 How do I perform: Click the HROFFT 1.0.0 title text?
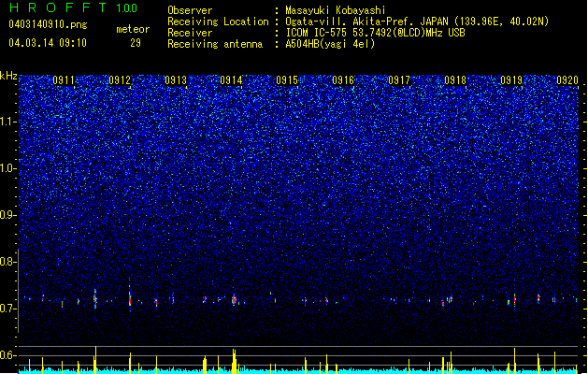[73, 7]
